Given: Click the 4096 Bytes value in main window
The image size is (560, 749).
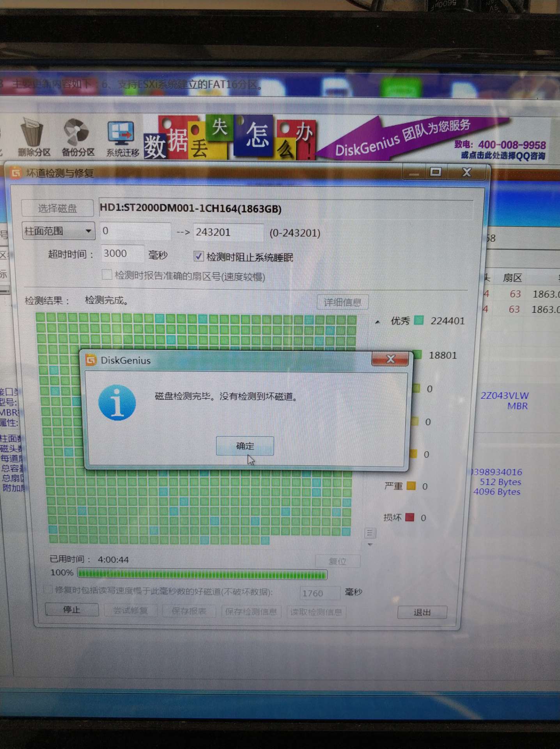Looking at the screenshot, I should click(497, 492).
